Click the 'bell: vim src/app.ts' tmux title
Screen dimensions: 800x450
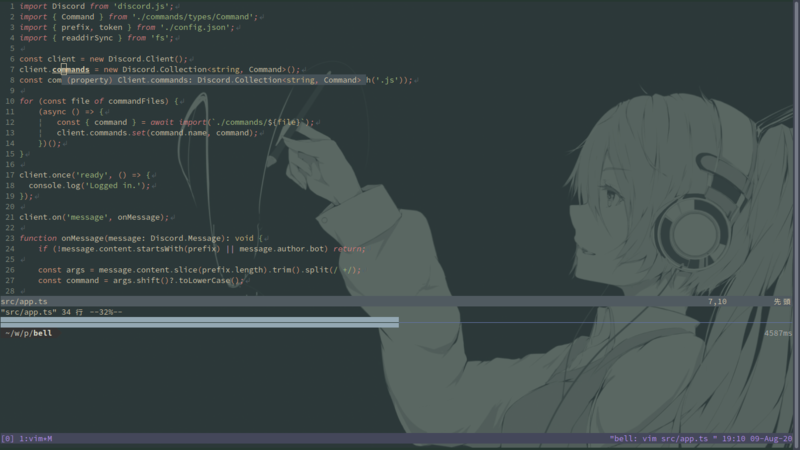coord(663,438)
